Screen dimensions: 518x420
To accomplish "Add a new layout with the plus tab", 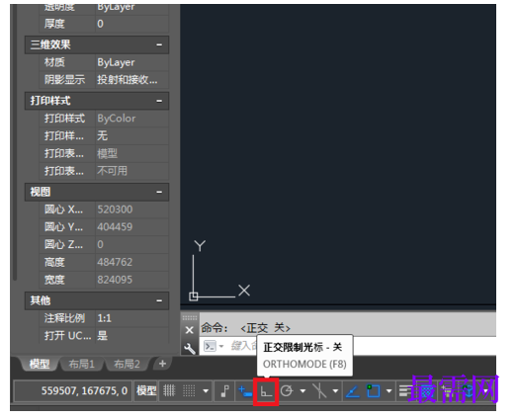I will click(x=162, y=364).
